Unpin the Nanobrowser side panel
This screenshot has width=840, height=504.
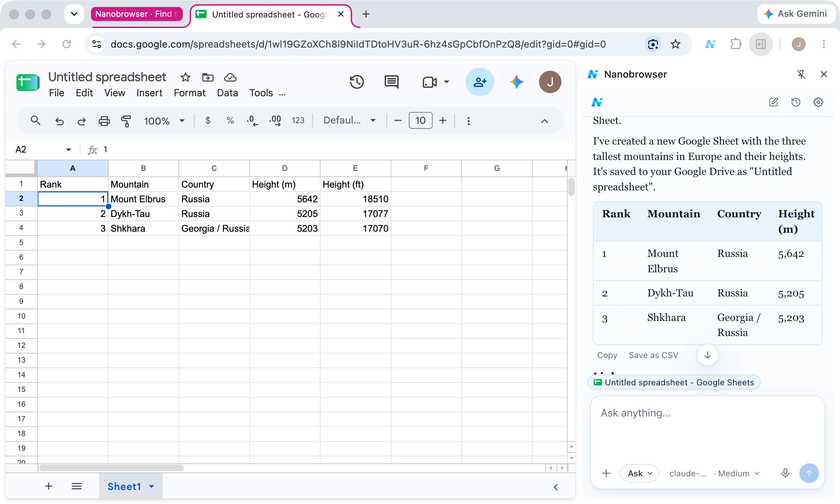tap(801, 74)
